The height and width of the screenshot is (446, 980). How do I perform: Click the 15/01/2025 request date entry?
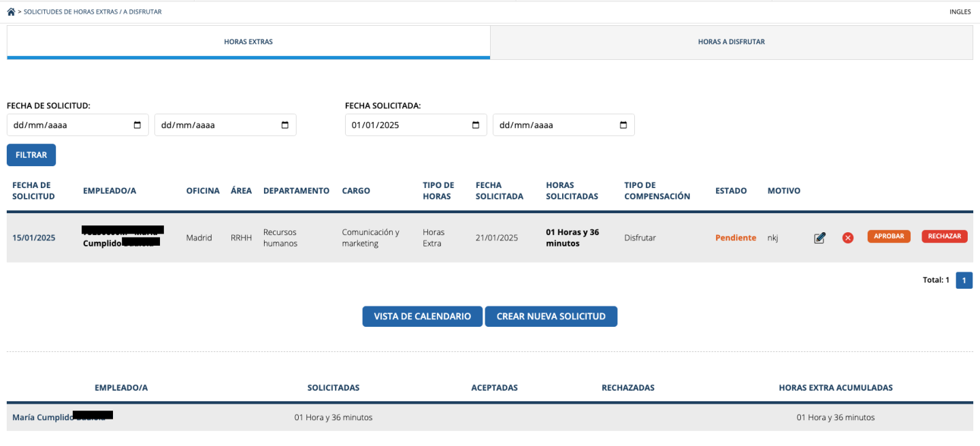pyautogui.click(x=34, y=238)
